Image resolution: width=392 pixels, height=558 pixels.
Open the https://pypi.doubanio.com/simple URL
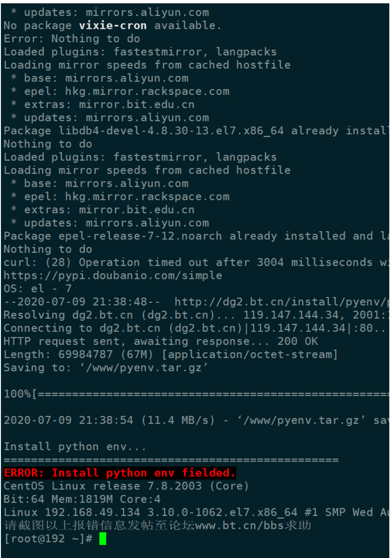[x=113, y=276]
